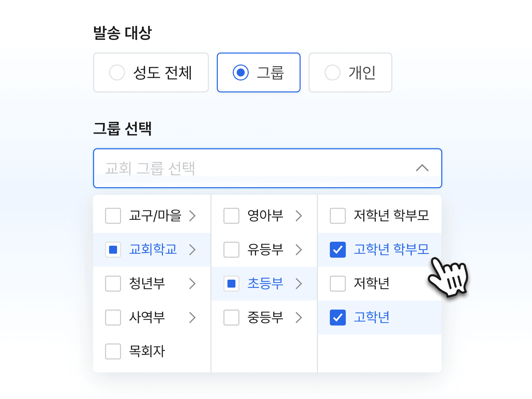This screenshot has height=399, width=532.
Task: Collapse the 교회 그룹 선택 dropdown
Action: coord(422,168)
